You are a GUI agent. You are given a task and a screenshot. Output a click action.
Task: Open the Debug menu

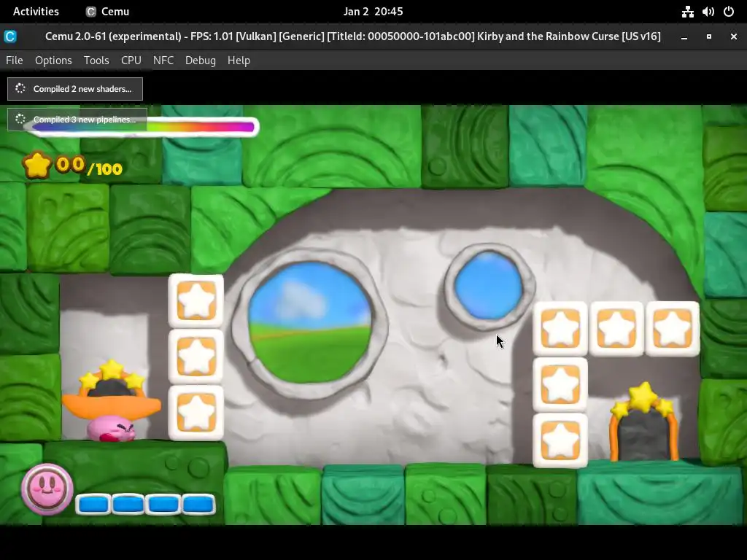pos(201,61)
